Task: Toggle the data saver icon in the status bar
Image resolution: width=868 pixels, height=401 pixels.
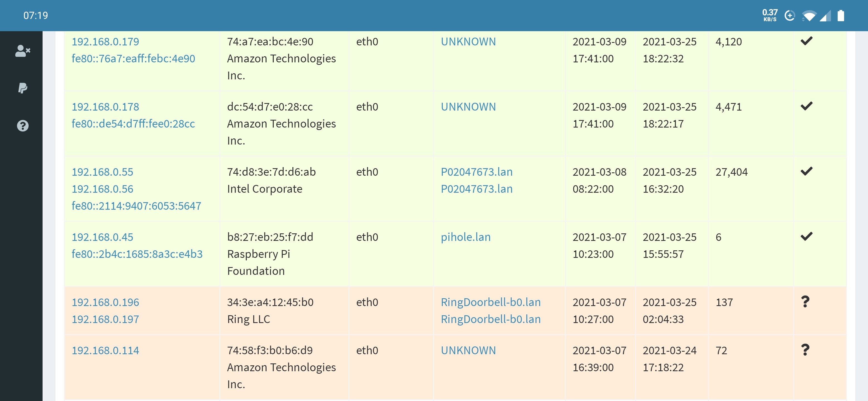Action: 790,16
